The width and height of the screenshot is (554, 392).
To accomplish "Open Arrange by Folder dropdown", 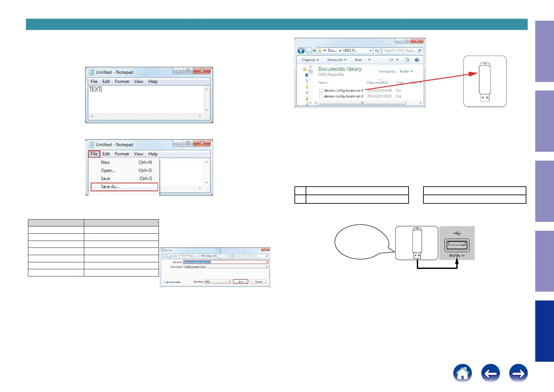I will click(406, 71).
